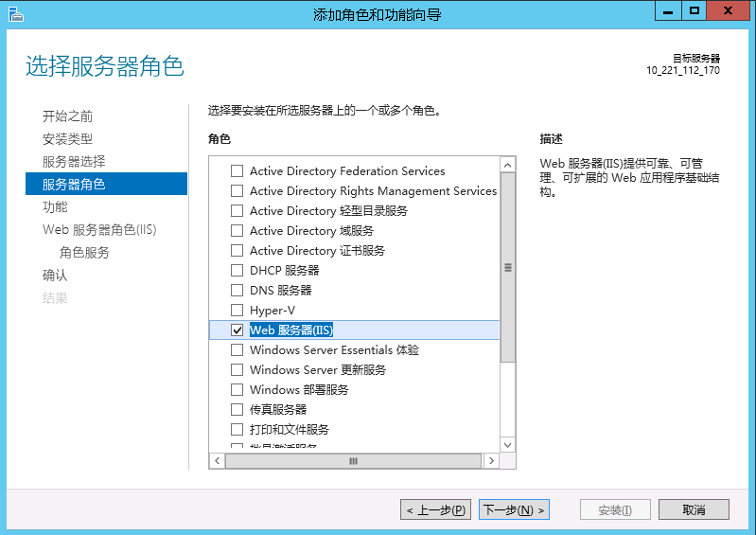Go to 功能 step in sidebar
Image resolution: width=756 pixels, height=535 pixels.
point(55,207)
